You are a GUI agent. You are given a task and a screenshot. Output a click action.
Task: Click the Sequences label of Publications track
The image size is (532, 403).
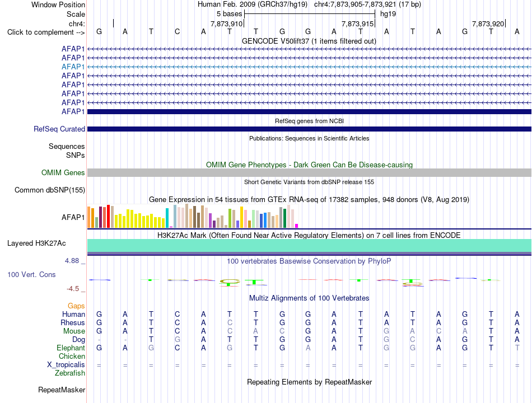tap(67, 146)
